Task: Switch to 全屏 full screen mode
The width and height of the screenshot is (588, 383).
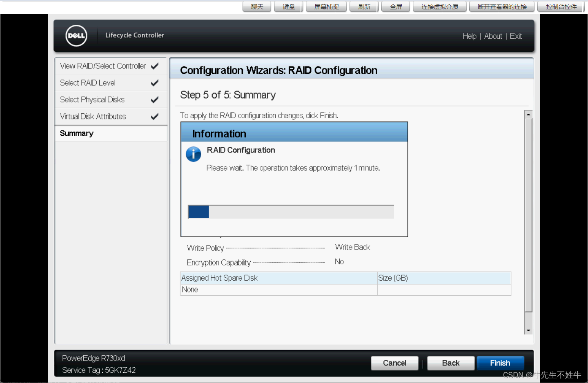Action: (x=396, y=7)
